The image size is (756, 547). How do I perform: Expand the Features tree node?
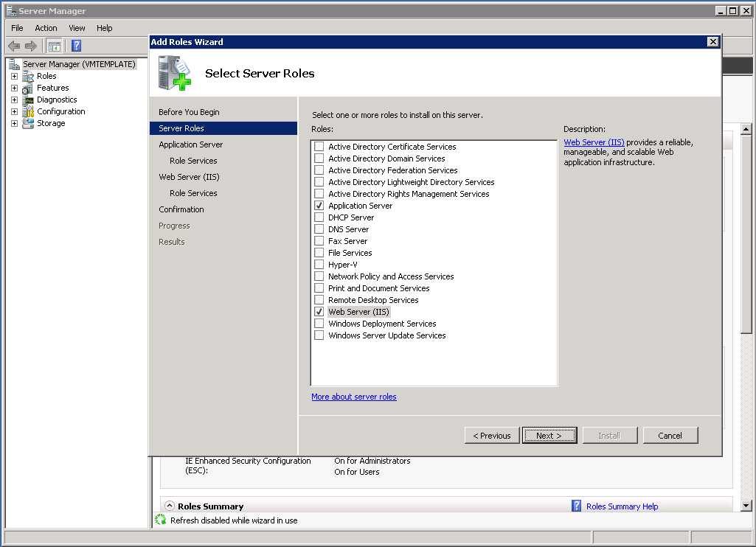[x=15, y=88]
